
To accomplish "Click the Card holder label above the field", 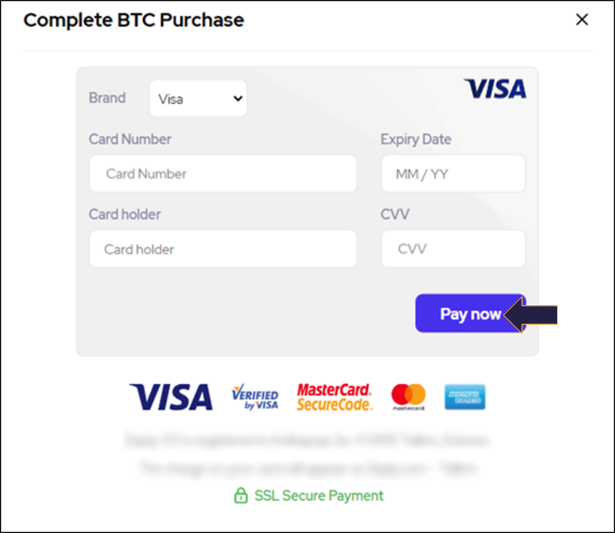I will 124,214.
